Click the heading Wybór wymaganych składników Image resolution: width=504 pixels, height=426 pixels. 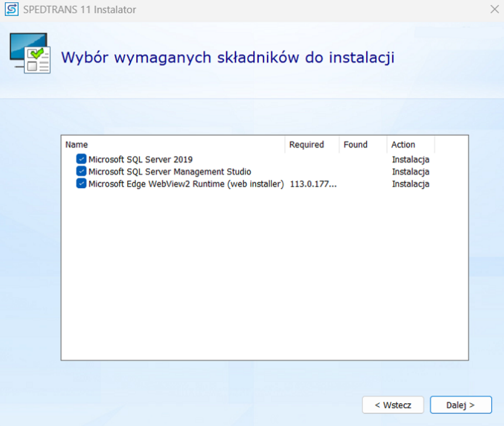click(227, 58)
